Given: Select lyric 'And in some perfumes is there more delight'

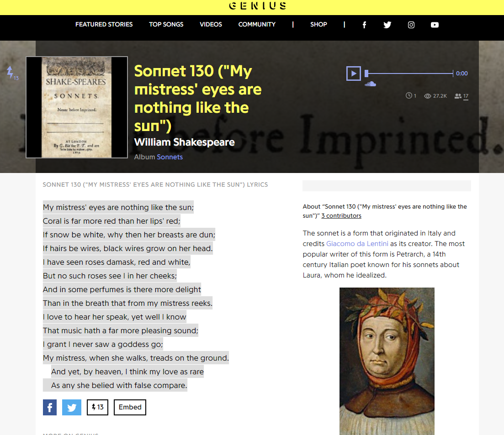Looking at the screenshot, I should click(122, 289).
